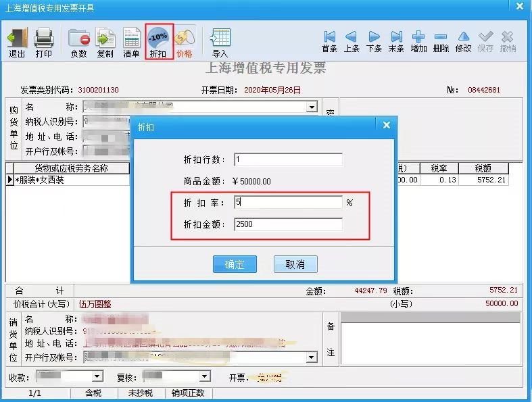Jump to 末条 last record
Screen dimensions: 532x402
click(396, 42)
